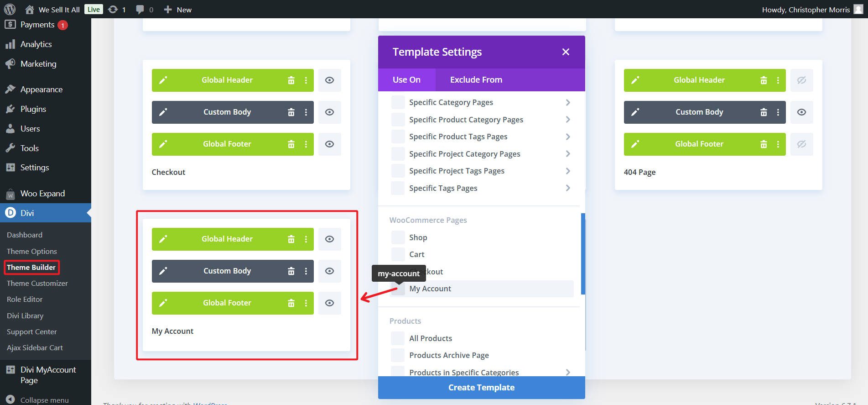
Task: Click the Template Settings panel scrollbar
Action: (583, 254)
